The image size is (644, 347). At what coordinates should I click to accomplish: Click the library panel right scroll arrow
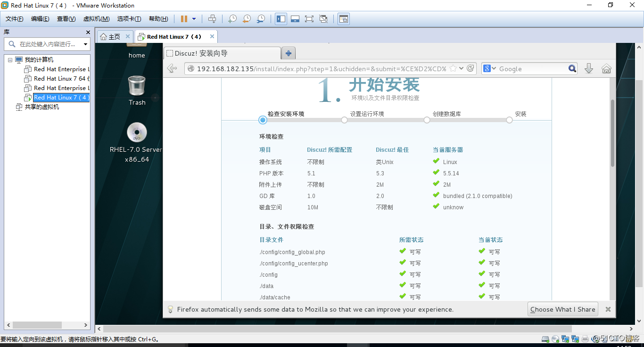[86, 325]
